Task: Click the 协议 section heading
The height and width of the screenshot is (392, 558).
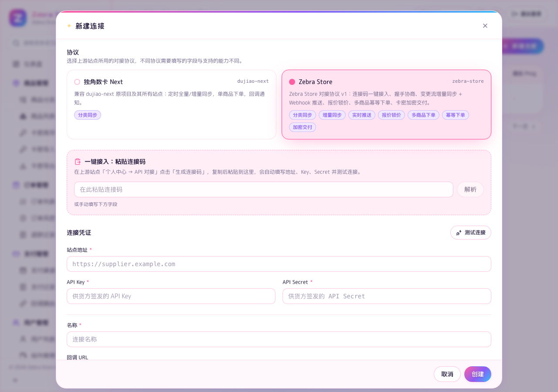Action: tap(73, 52)
